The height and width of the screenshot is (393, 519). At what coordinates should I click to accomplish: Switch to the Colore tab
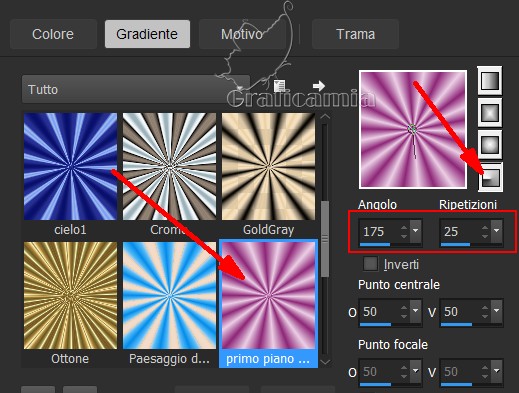[x=53, y=34]
